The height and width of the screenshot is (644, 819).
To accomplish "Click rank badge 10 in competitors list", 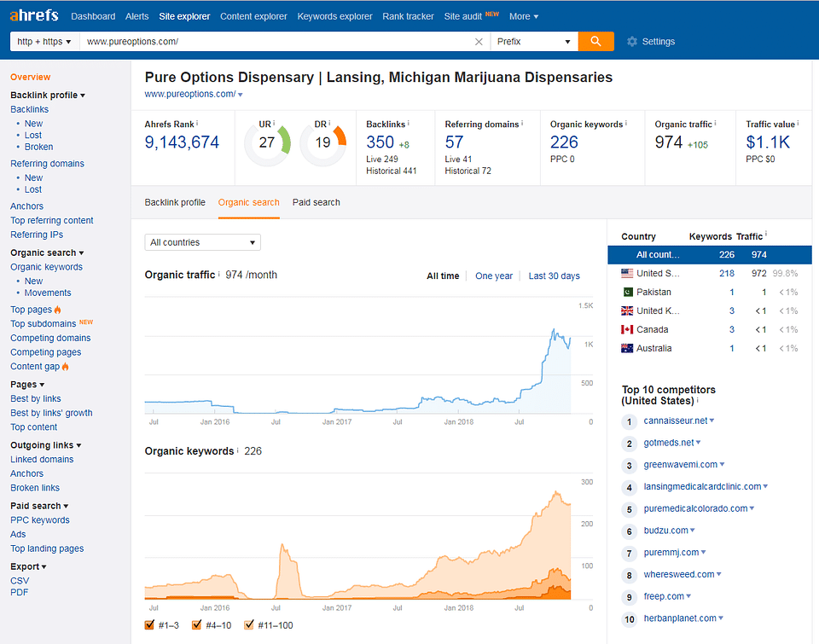I will 630,619.
